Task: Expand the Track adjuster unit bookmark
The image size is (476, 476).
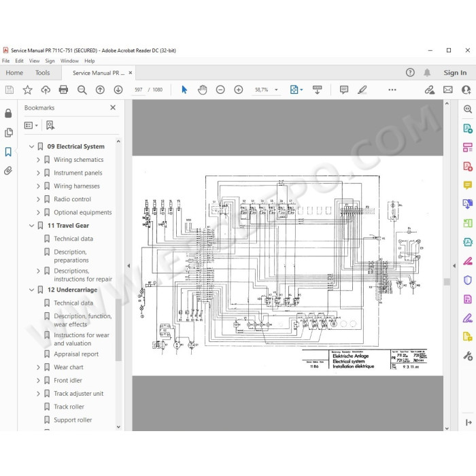Action: (38, 394)
